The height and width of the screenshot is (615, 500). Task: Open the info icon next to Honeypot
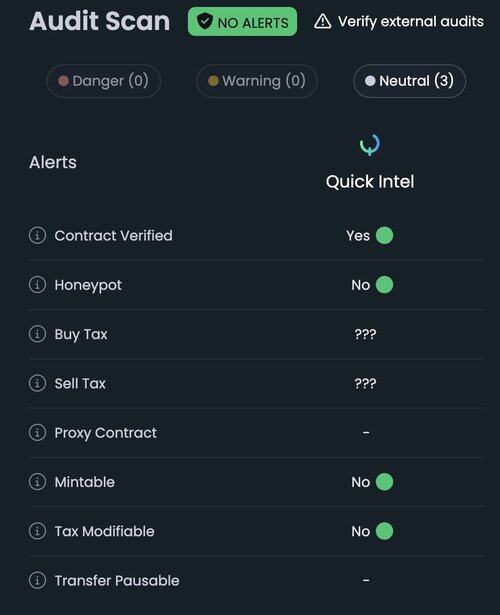[38, 285]
